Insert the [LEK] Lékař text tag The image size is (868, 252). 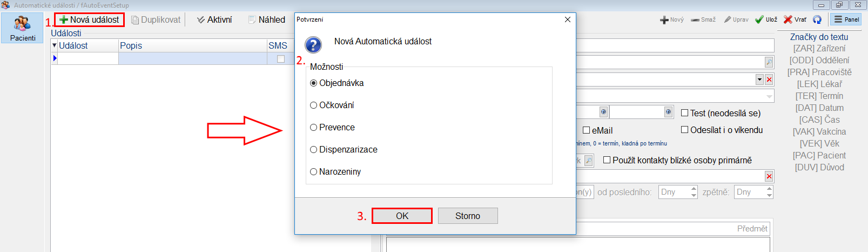[x=819, y=84]
